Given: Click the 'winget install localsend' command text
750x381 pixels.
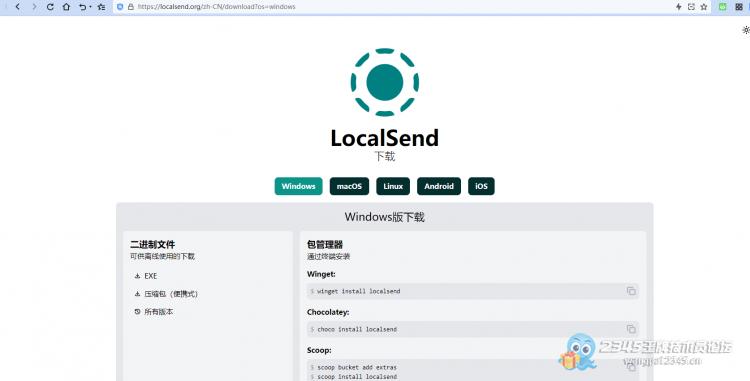Looking at the screenshot, I should 359,291.
